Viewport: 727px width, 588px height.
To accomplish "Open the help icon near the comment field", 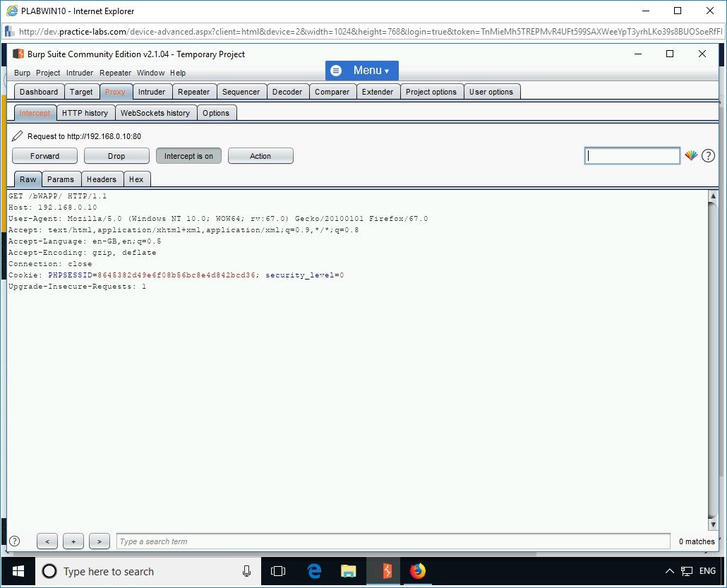I will (708, 155).
